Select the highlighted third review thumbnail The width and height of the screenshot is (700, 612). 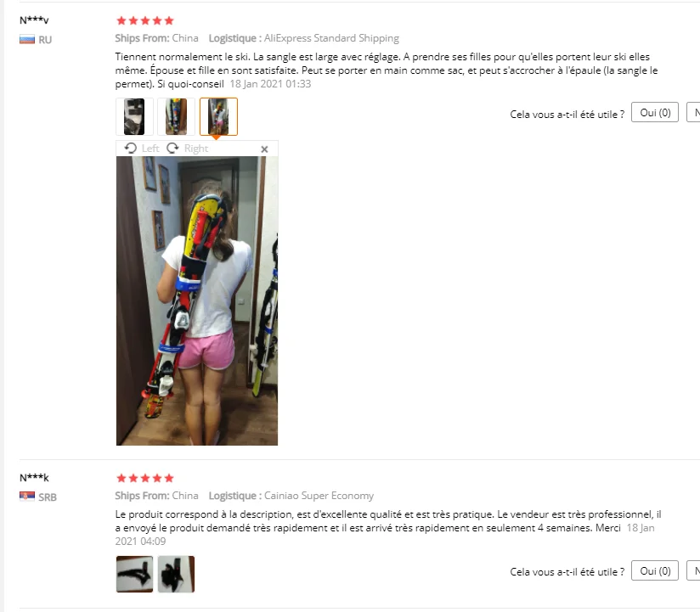tap(218, 116)
